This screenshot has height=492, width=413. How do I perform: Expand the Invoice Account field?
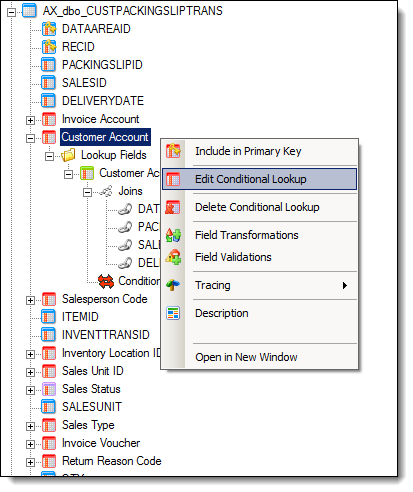click(30, 120)
